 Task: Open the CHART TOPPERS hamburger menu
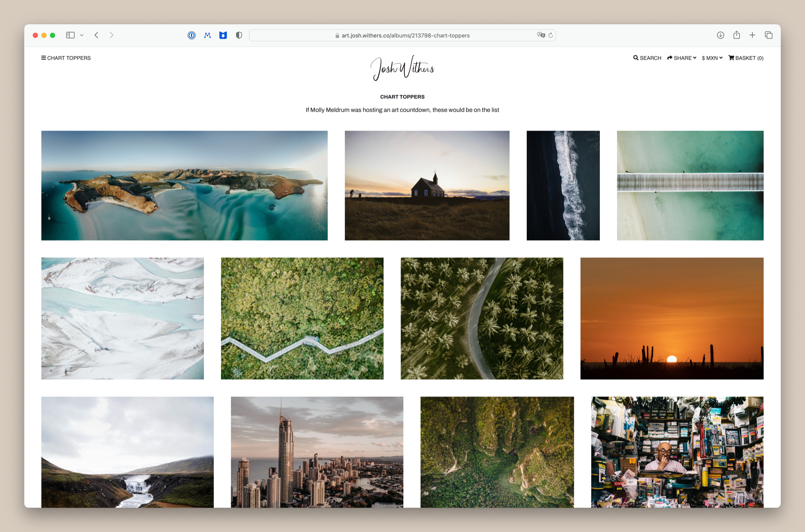pyautogui.click(x=66, y=58)
